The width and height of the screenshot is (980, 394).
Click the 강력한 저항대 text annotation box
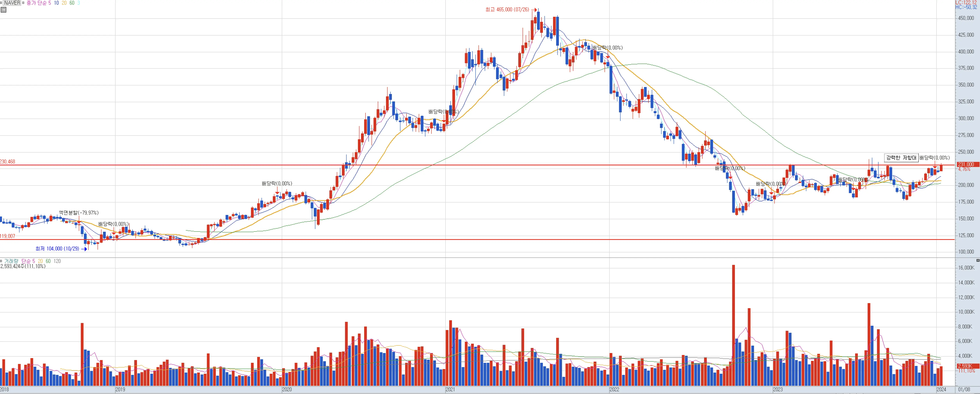click(901, 158)
